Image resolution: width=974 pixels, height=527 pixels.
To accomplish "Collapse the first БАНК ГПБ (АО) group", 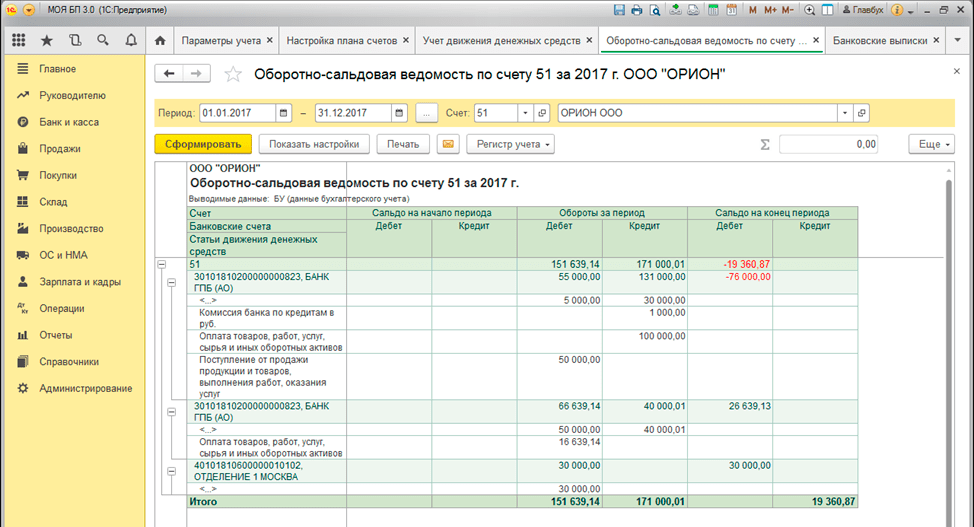I will (x=172, y=283).
